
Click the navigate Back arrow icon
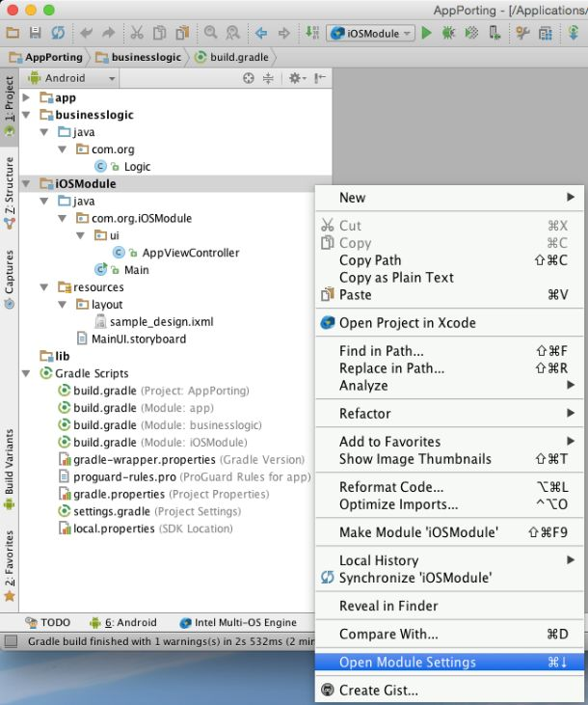pyautogui.click(x=260, y=33)
